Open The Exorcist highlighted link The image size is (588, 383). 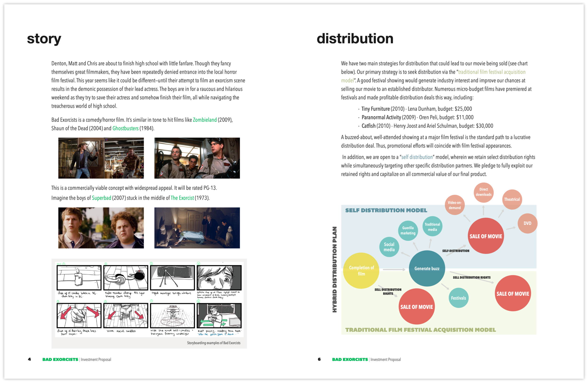point(182,198)
